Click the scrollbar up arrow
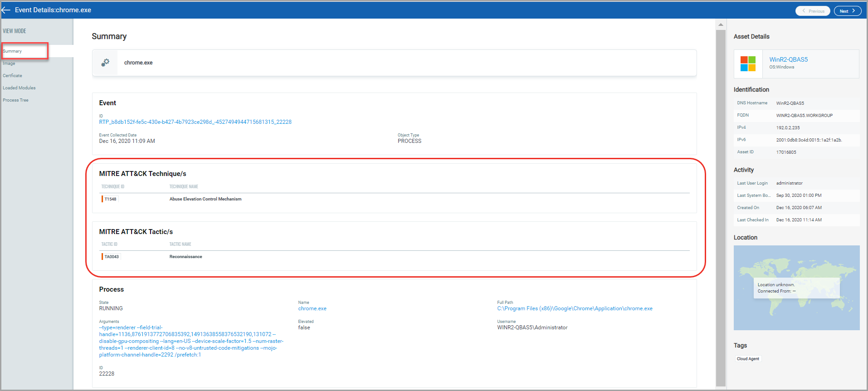The height and width of the screenshot is (391, 868). [721, 24]
